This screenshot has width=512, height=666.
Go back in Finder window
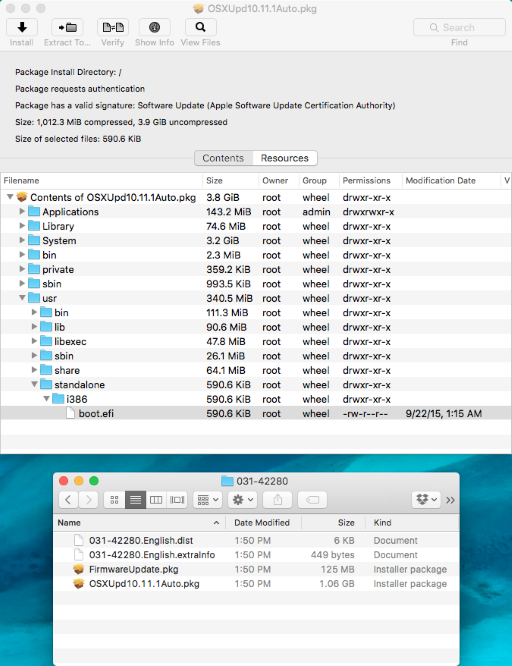point(68,500)
